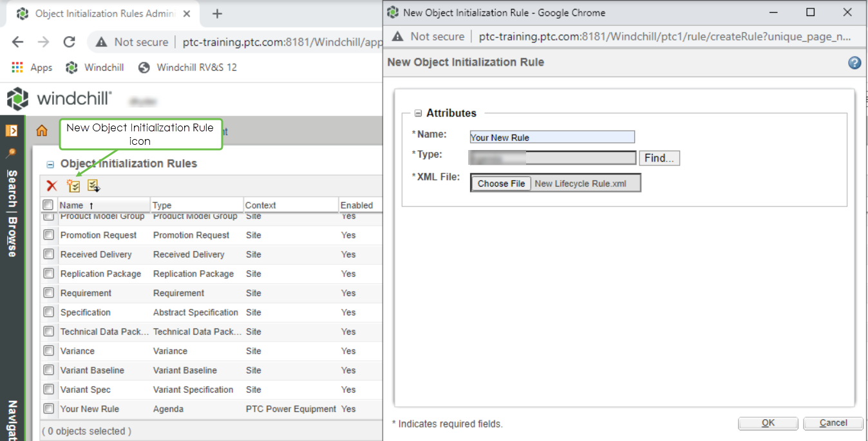Click the Find button for rule Type
Viewport: 868px width, 441px height.
(x=659, y=158)
